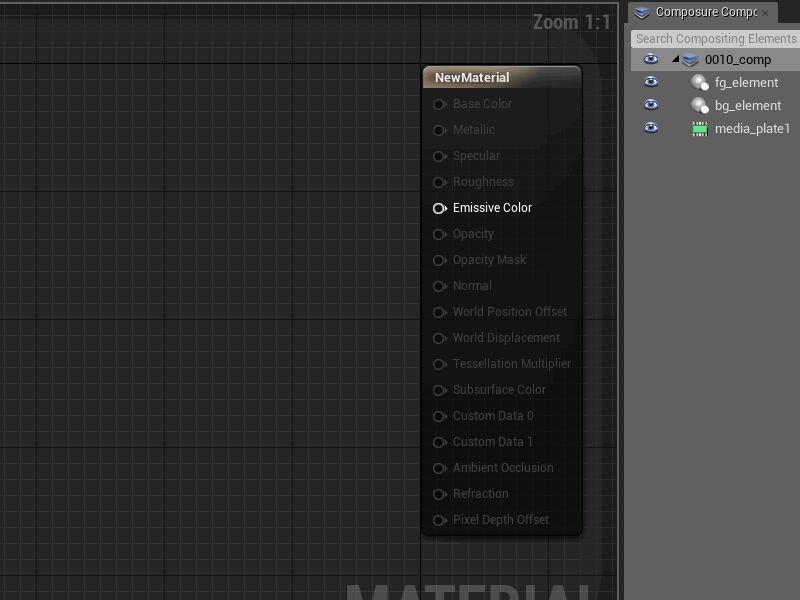Click the Emissive Color input pin
This screenshot has height=600, width=800.
coord(439,208)
